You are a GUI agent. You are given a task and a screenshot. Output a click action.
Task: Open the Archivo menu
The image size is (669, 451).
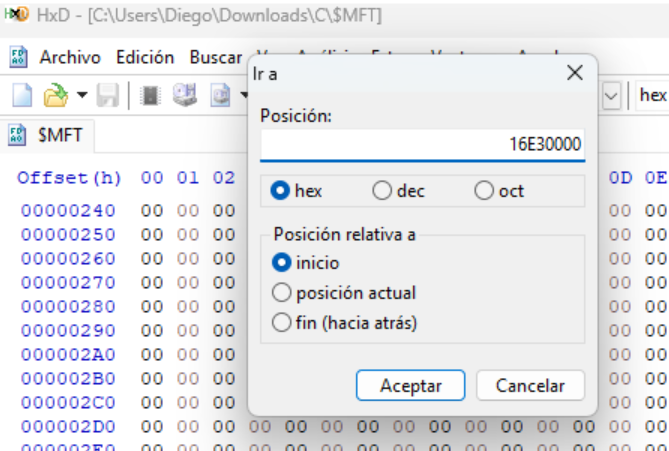pos(70,57)
